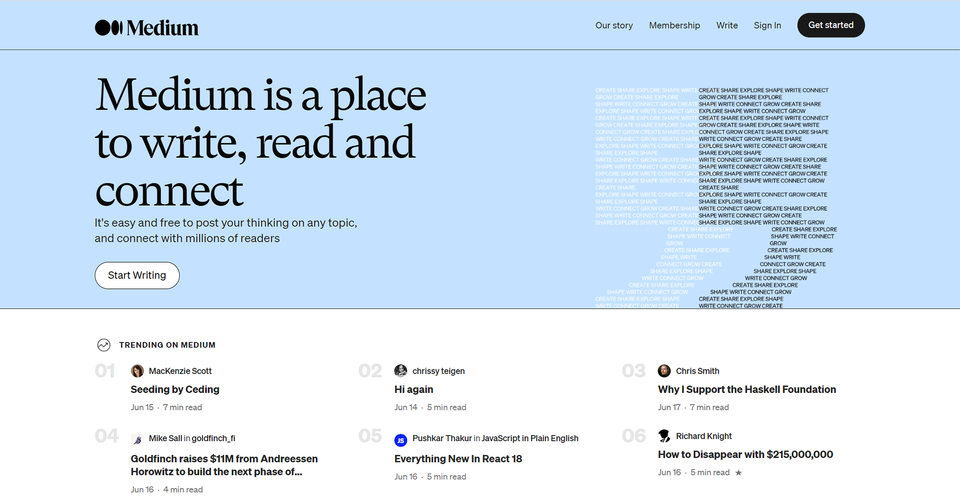Open Richard Knight's avatar
The height and width of the screenshot is (504, 960).
point(664,435)
